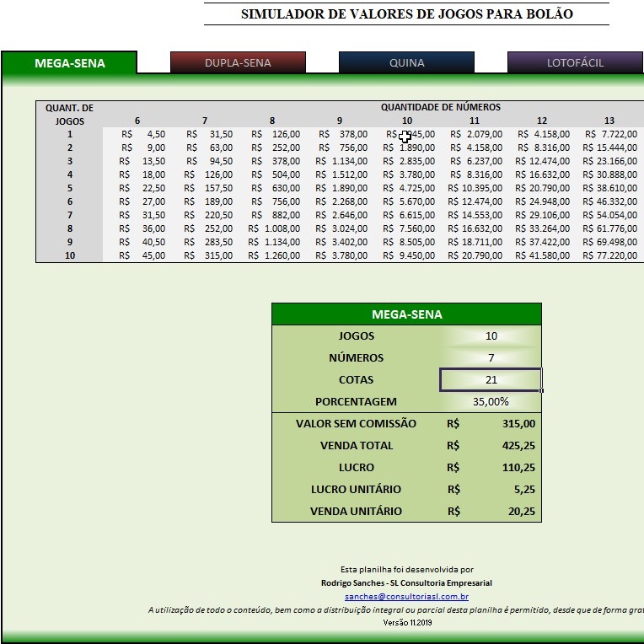This screenshot has width=644, height=644.
Task: Select the green MEGA-SENA calculator title
Action: [x=406, y=314]
